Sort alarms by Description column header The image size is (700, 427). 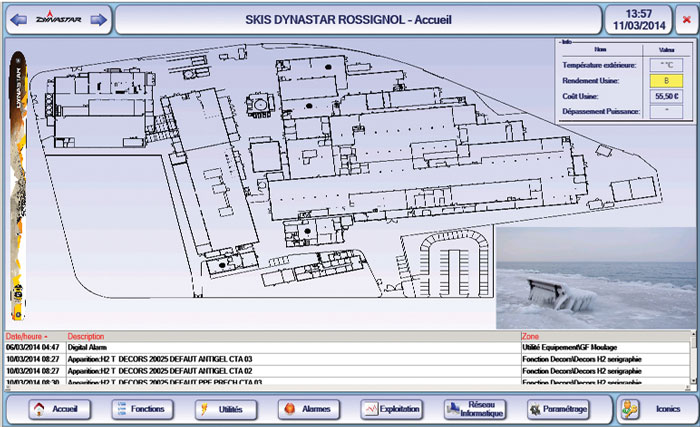point(86,336)
